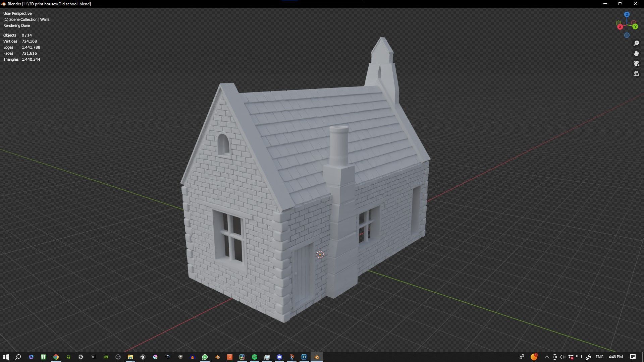Click the zoom magnifier viewport icon
The image size is (644, 362).
coord(636,43)
